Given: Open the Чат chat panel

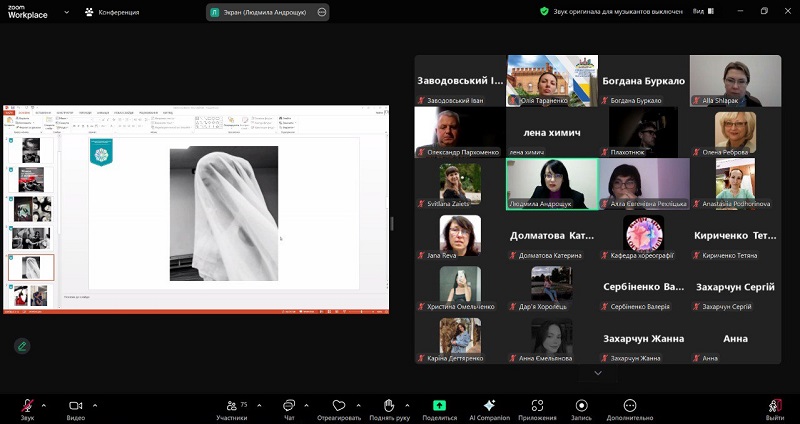Looking at the screenshot, I should coord(288,406).
